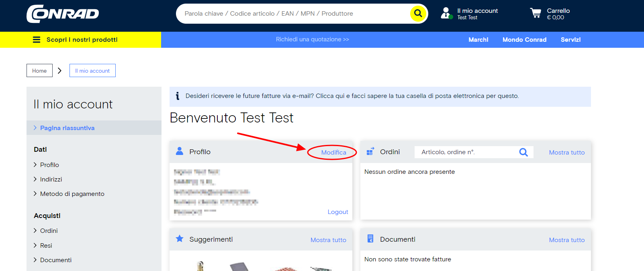Expand Profilo in the sidebar
Screen dimensions: 644x271
(49, 165)
